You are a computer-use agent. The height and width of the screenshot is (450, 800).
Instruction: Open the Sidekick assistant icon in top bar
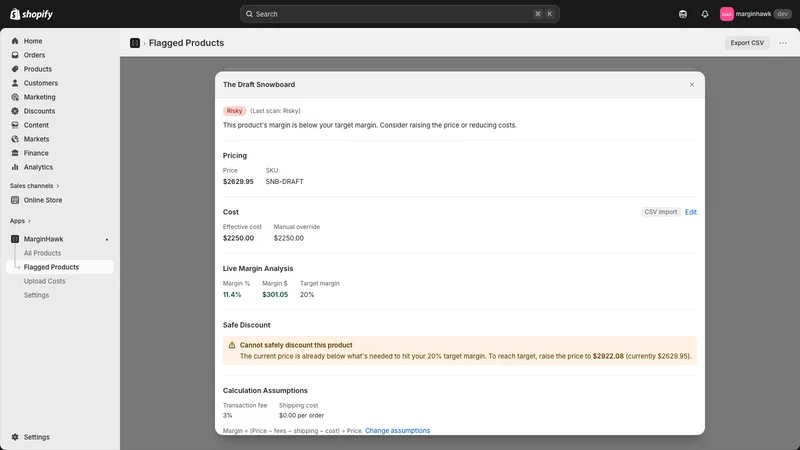(x=683, y=14)
